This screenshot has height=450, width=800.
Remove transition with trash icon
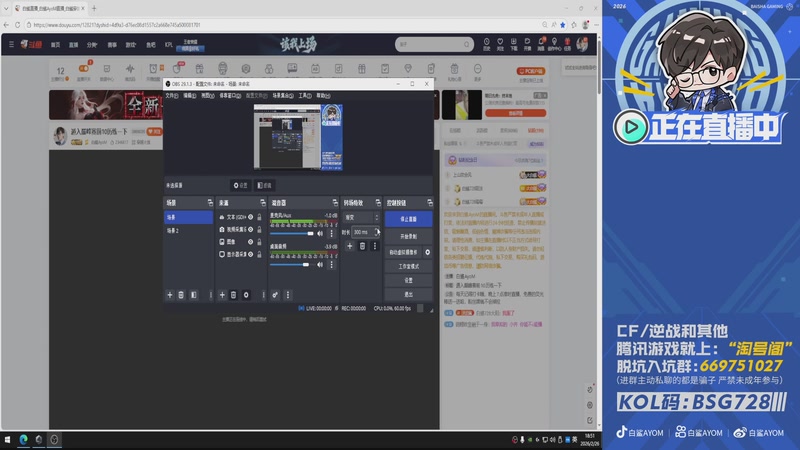362,246
